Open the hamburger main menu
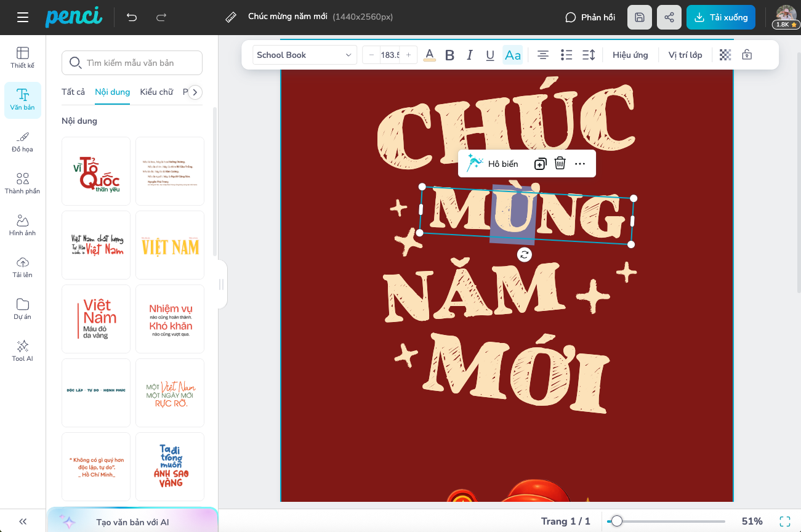The width and height of the screenshot is (801, 532). pyautogui.click(x=23, y=17)
